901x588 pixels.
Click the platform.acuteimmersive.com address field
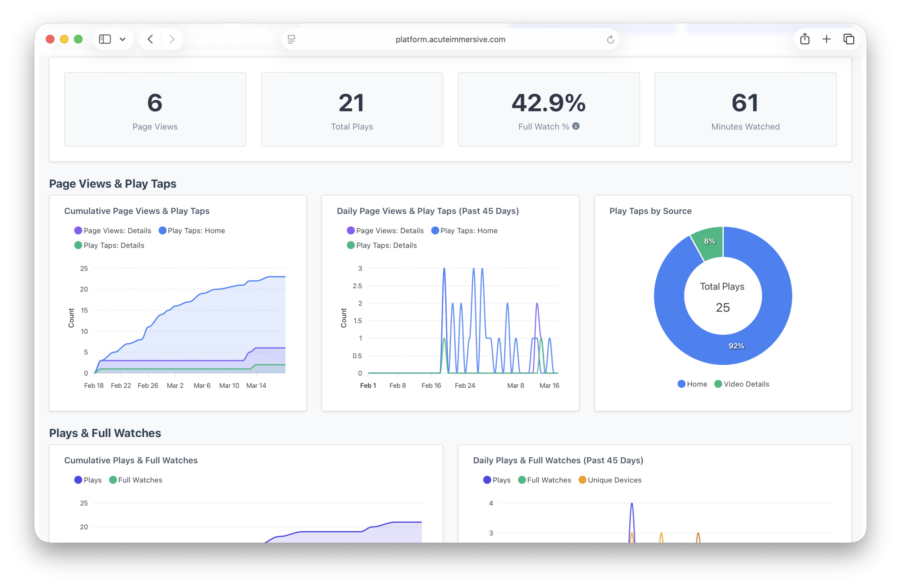450,39
